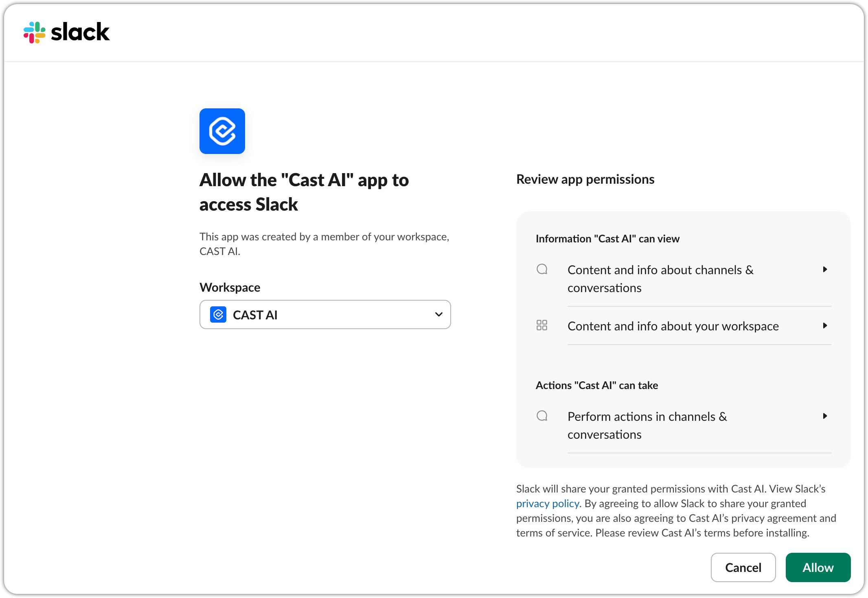Click the small Cast AI icon in workspace selector
The width and height of the screenshot is (868, 598).
(218, 314)
